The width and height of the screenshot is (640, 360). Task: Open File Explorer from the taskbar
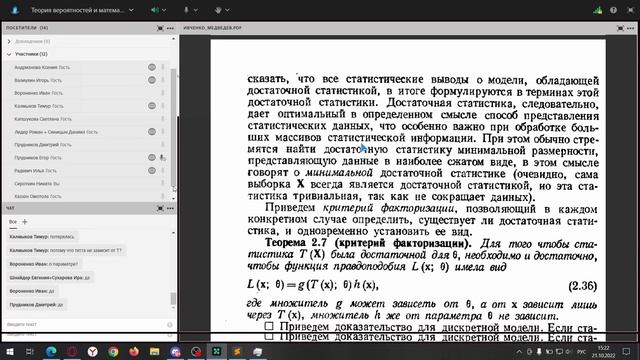tap(154, 351)
